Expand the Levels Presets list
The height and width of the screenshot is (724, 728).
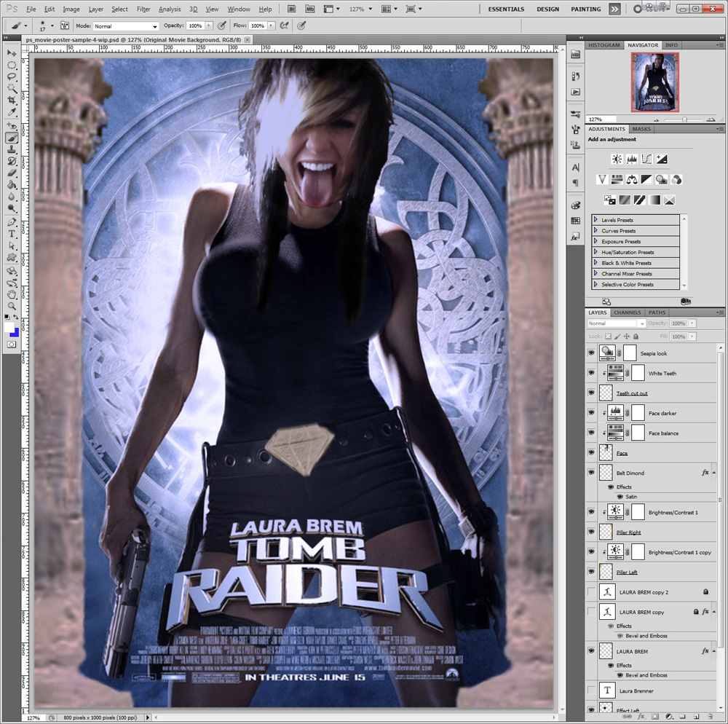[596, 220]
